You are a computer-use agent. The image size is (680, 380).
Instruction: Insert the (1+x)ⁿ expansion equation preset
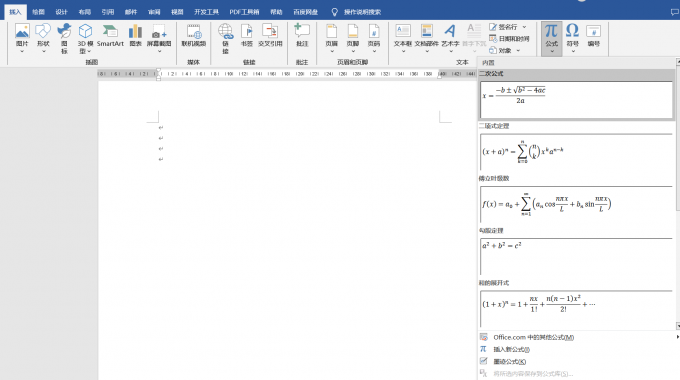click(x=576, y=309)
